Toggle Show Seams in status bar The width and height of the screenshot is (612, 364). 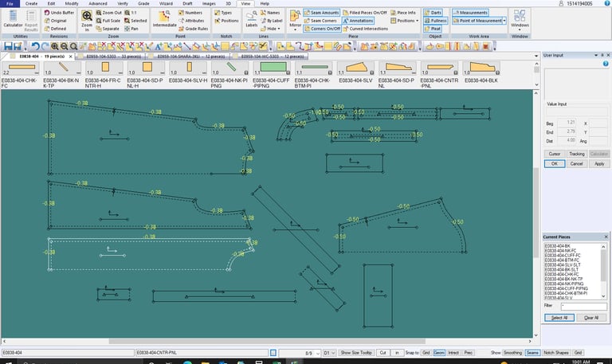point(532,352)
